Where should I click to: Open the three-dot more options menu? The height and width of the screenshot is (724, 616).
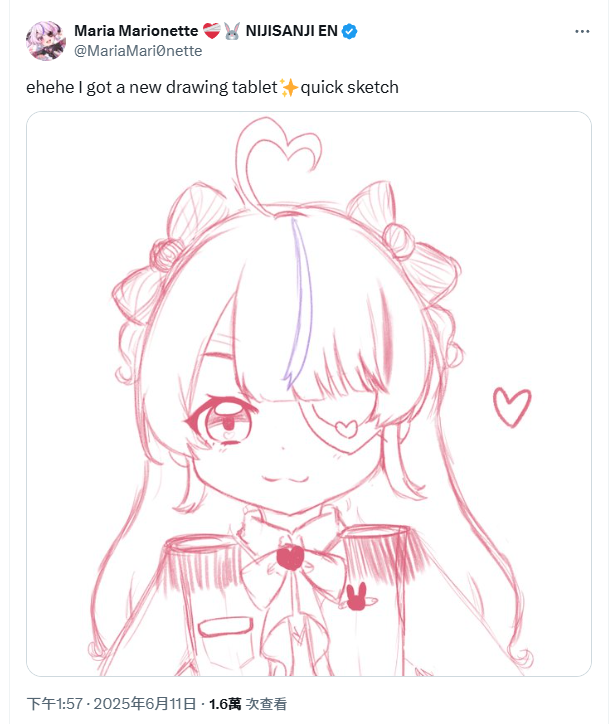[x=582, y=31]
